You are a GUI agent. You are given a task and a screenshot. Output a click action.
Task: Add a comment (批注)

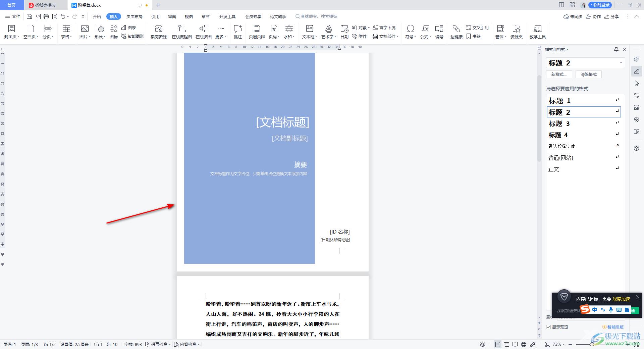pos(238,32)
